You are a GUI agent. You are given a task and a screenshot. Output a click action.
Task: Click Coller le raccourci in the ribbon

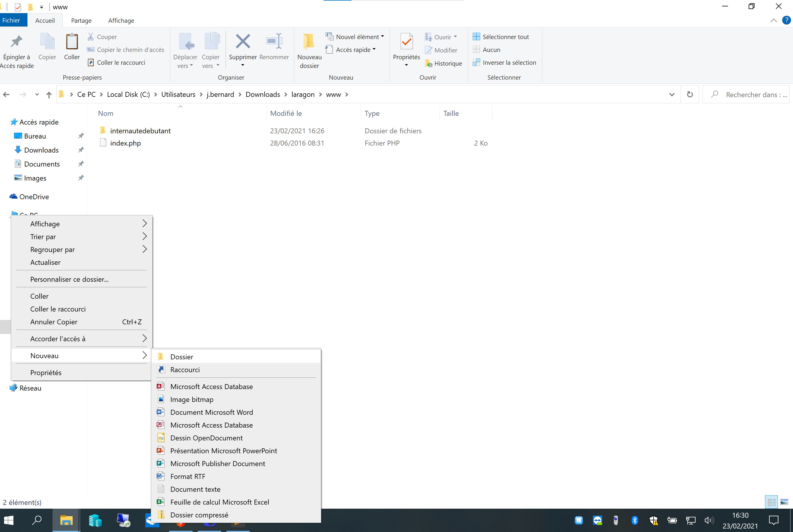116,62
